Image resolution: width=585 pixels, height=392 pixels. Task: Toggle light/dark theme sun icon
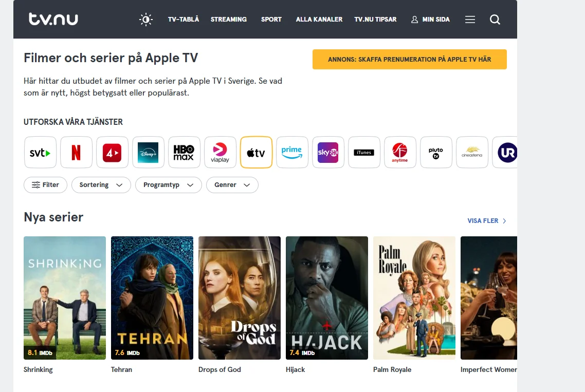coord(146,20)
